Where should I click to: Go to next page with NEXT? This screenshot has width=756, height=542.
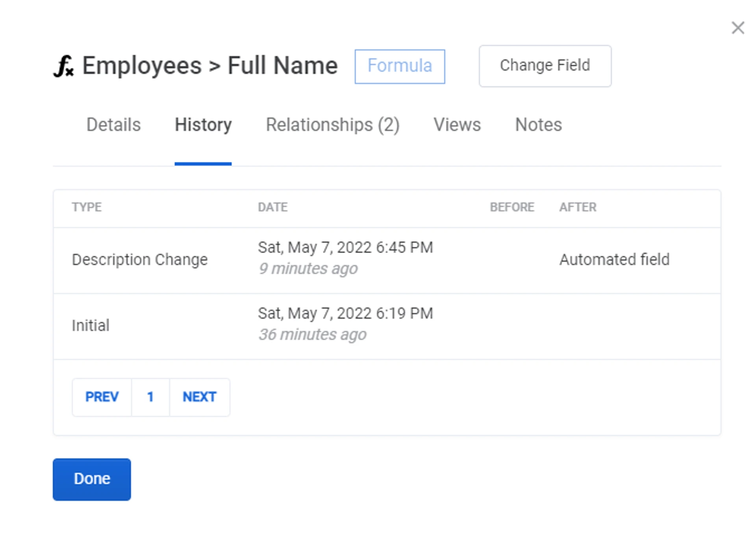point(199,397)
